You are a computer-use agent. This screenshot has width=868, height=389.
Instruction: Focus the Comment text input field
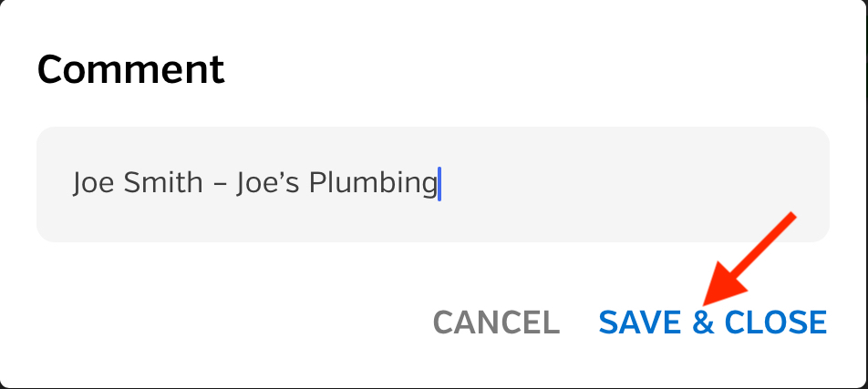point(433,184)
